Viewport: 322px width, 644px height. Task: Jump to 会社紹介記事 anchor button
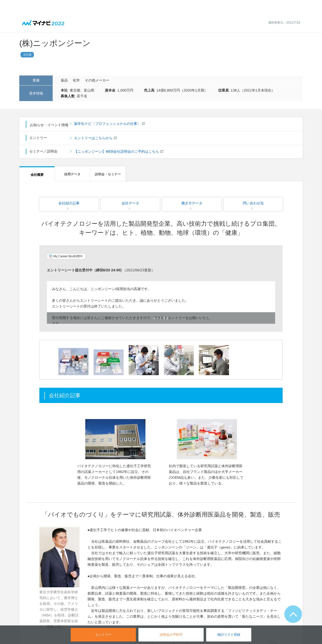pyautogui.click(x=69, y=204)
